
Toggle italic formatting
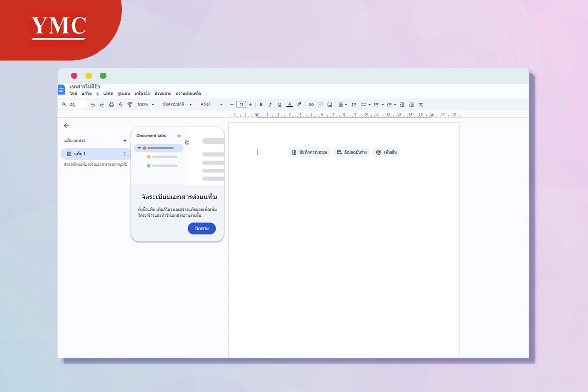coord(270,104)
